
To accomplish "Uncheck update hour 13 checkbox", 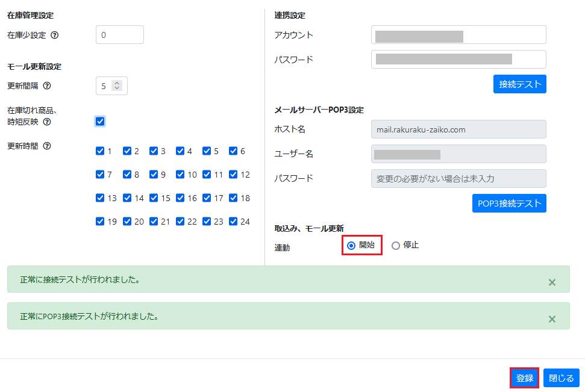I will [99, 198].
